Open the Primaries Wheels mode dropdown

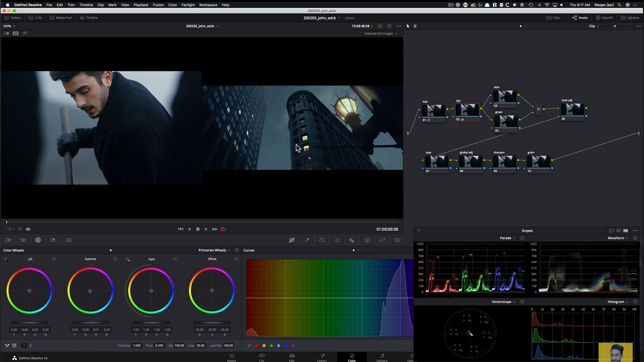point(214,250)
